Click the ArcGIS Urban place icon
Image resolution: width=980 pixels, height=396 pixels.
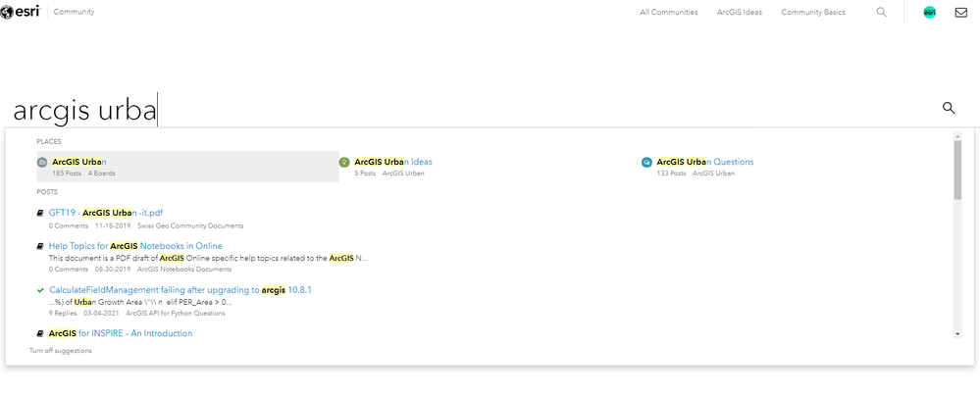tap(42, 162)
